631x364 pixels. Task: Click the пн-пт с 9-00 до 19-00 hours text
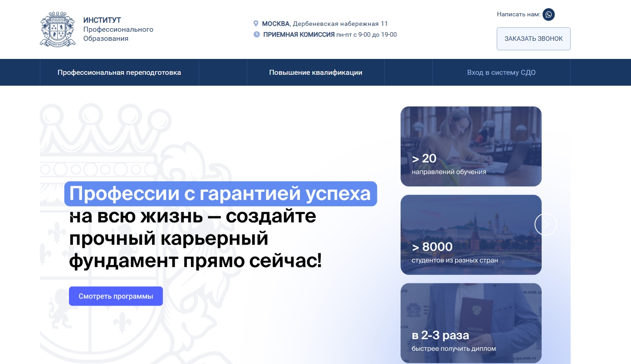[367, 34]
